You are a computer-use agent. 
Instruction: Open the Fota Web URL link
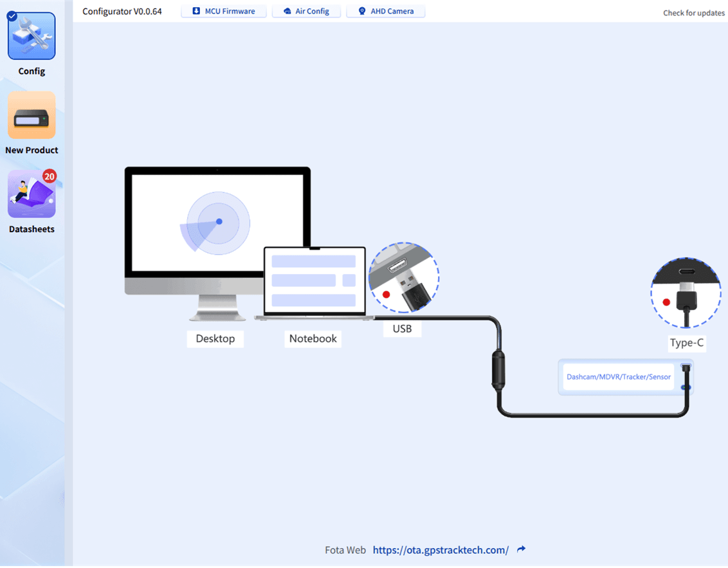tap(441, 550)
